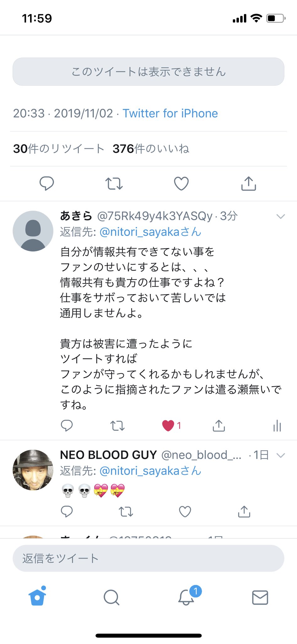Reply to あきら's tweet
Viewport: 297px width, 644px height.
click(67, 426)
